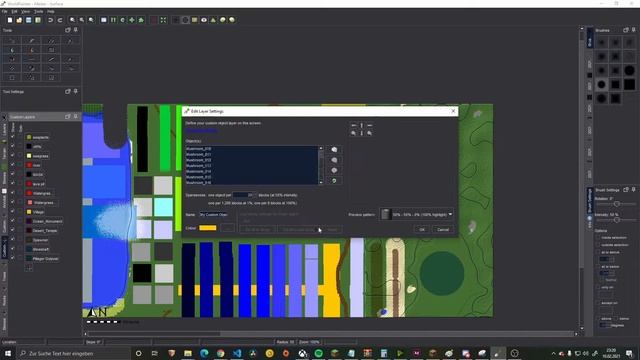Click the Save World toolbar icon
640x360 pixels.
coord(29,20)
